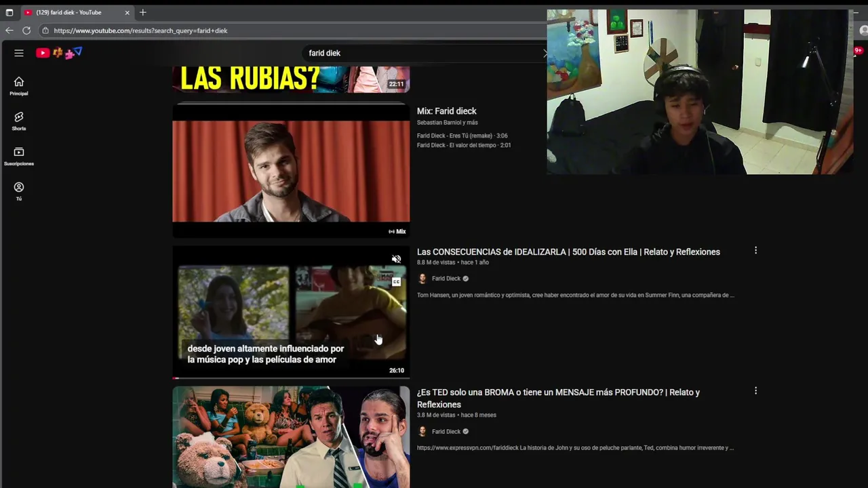Open options menu for TED video
Image resolution: width=868 pixels, height=488 pixels.
click(755, 391)
